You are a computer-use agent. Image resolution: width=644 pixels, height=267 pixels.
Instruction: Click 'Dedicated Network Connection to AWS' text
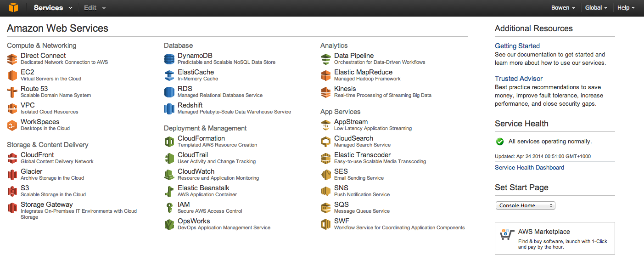click(x=64, y=62)
